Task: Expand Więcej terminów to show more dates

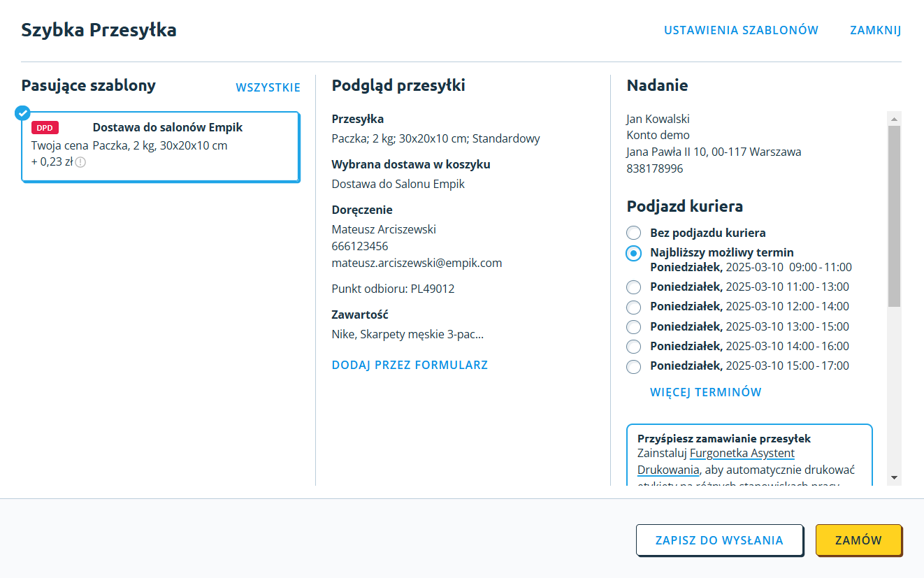Action: tap(705, 392)
